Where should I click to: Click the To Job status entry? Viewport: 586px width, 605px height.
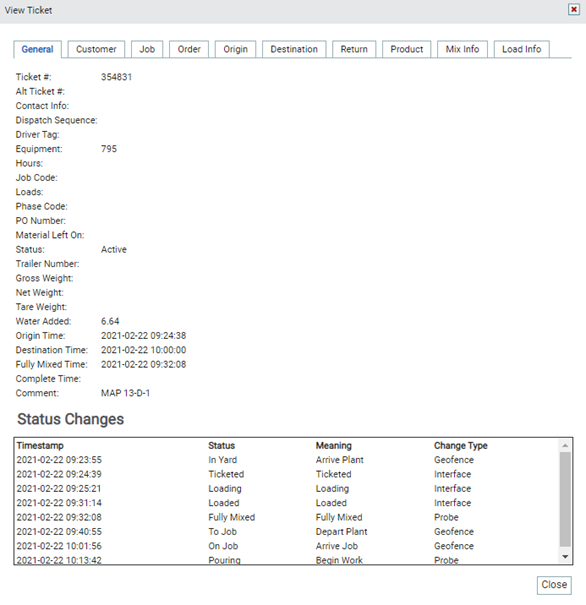tap(223, 532)
